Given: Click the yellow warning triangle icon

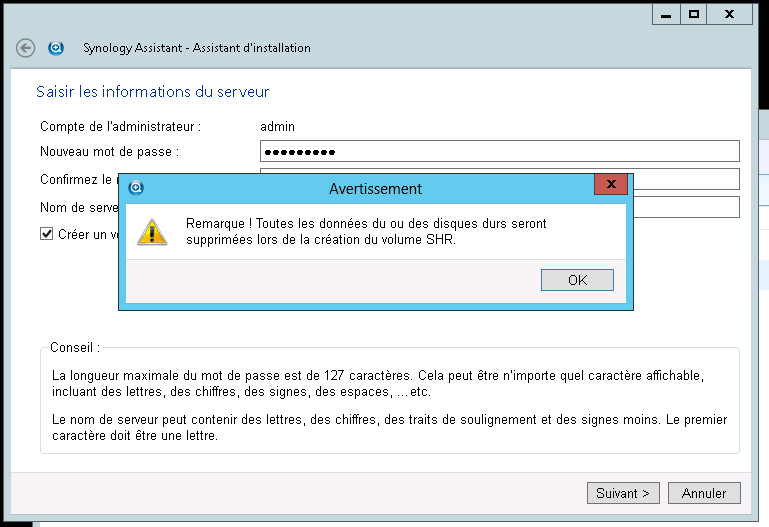Looking at the screenshot, I should (152, 232).
